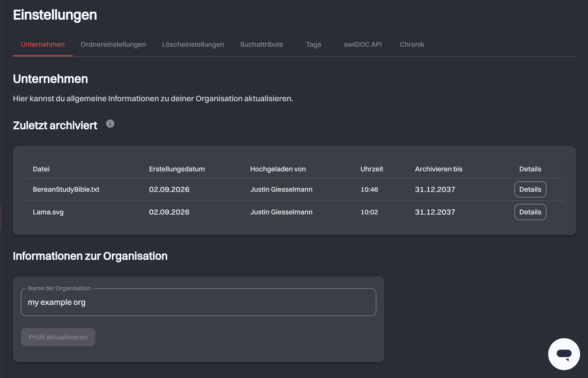
Task: Click uploader Justin Giesselmann in Lama.svg row
Action: [281, 212]
